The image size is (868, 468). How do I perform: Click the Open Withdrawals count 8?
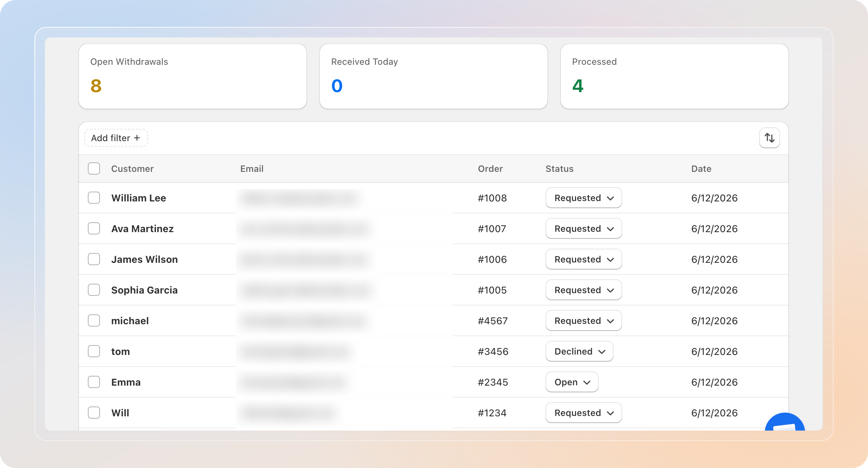click(96, 86)
